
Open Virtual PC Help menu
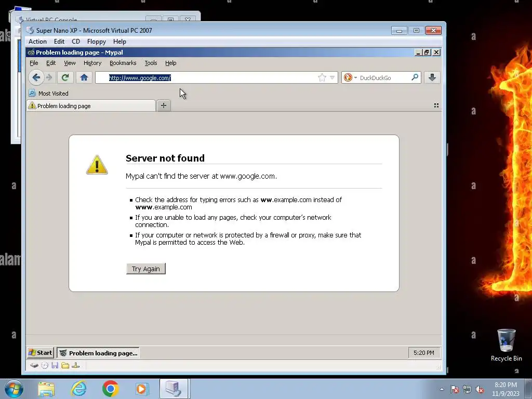tap(119, 42)
